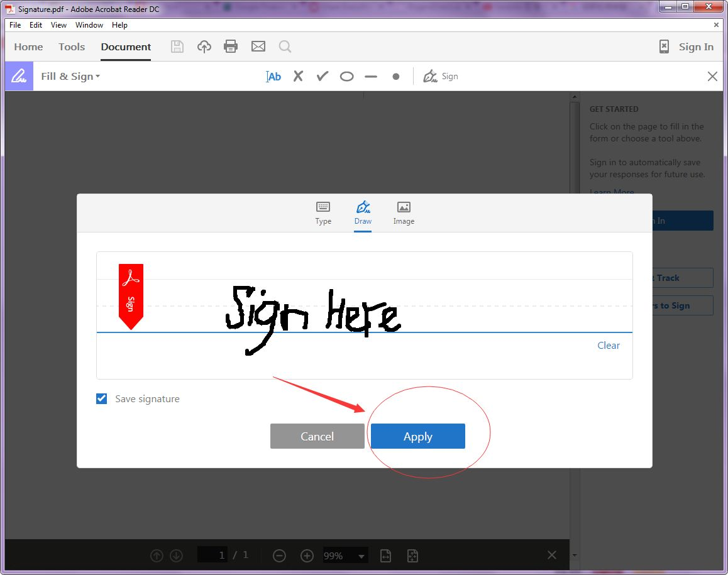
Task: Click the Save file floppy disk icon
Action: click(177, 47)
